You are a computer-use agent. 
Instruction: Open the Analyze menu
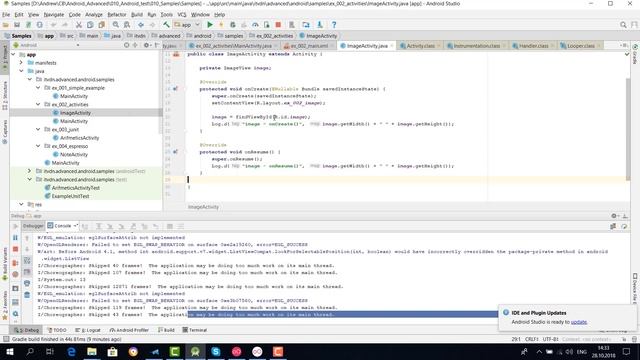(94, 14)
